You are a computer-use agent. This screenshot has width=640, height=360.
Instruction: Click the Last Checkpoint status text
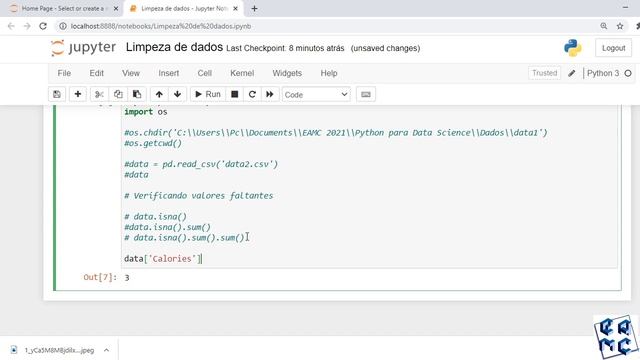click(x=285, y=48)
